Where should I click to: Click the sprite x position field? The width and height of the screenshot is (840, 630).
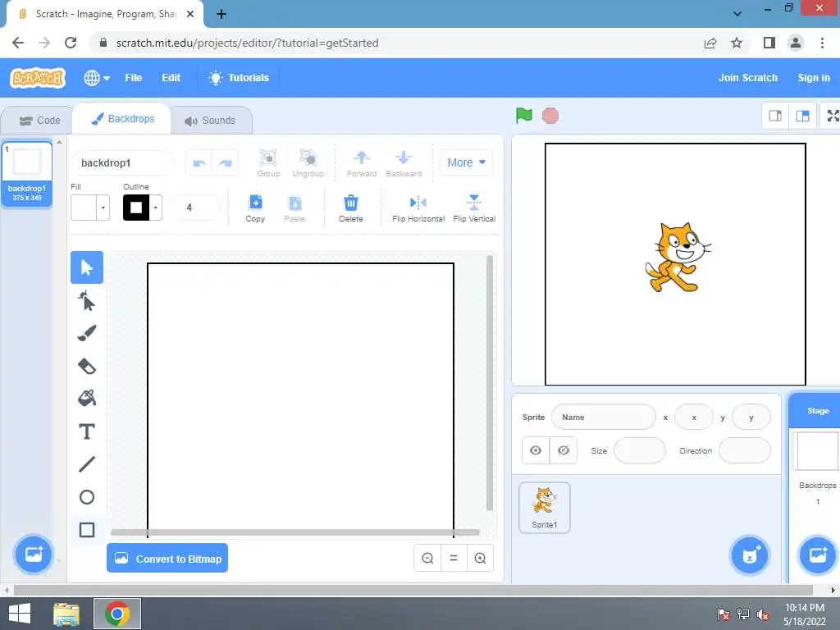[694, 418]
